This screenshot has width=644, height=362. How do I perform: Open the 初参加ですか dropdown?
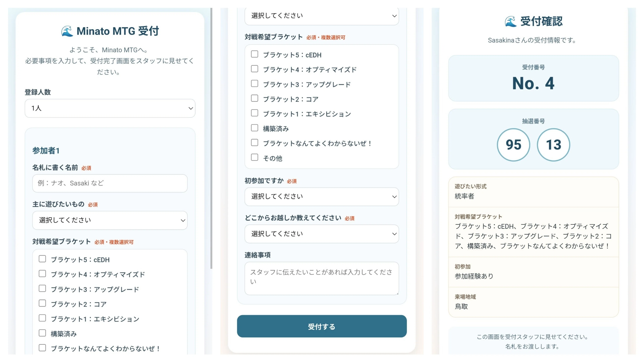[x=322, y=197]
